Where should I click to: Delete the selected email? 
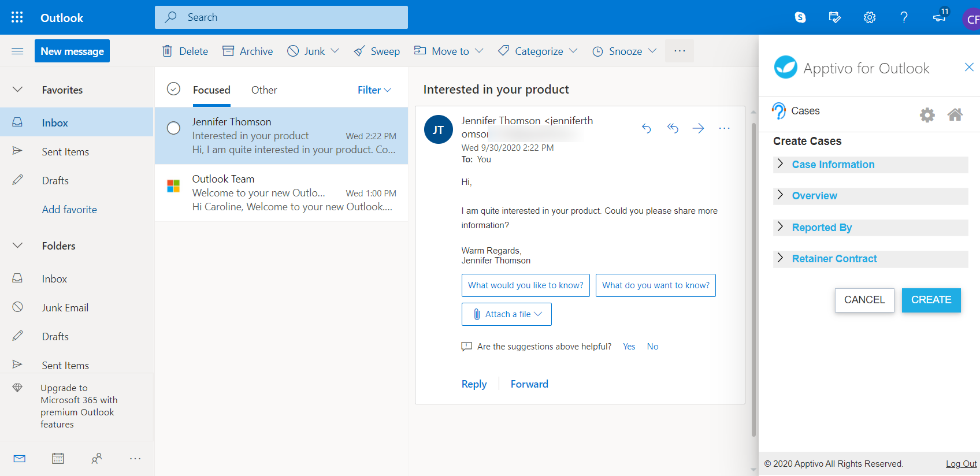pos(185,51)
